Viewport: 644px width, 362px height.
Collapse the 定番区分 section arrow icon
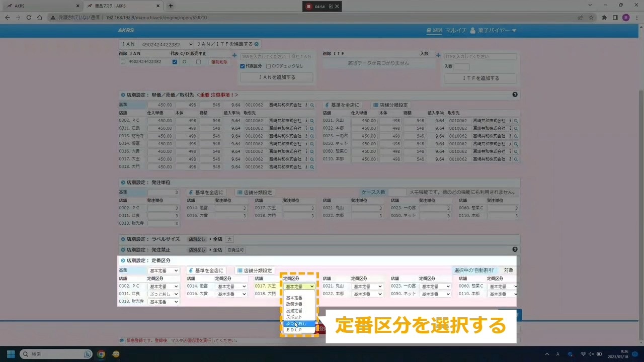[x=123, y=261]
